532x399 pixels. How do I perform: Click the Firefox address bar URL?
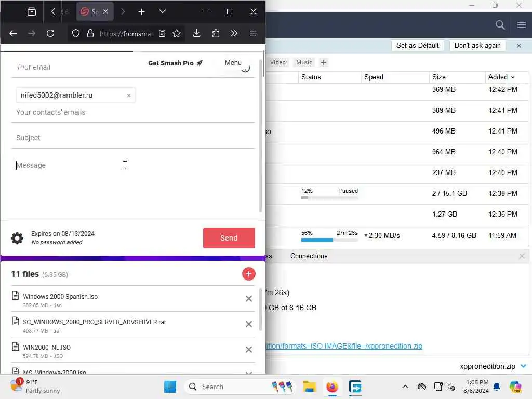point(127,34)
